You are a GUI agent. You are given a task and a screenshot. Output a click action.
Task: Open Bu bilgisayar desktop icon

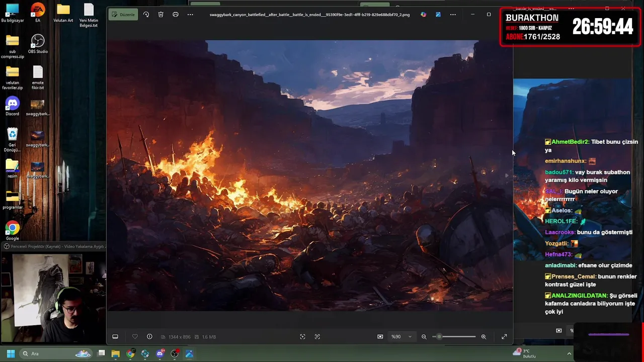[x=13, y=13]
